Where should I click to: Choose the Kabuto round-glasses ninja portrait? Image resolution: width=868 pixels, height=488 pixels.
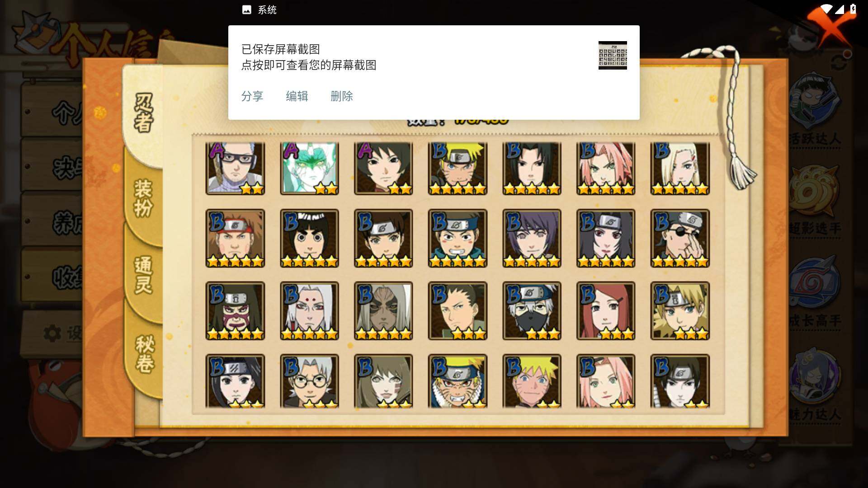[309, 381]
